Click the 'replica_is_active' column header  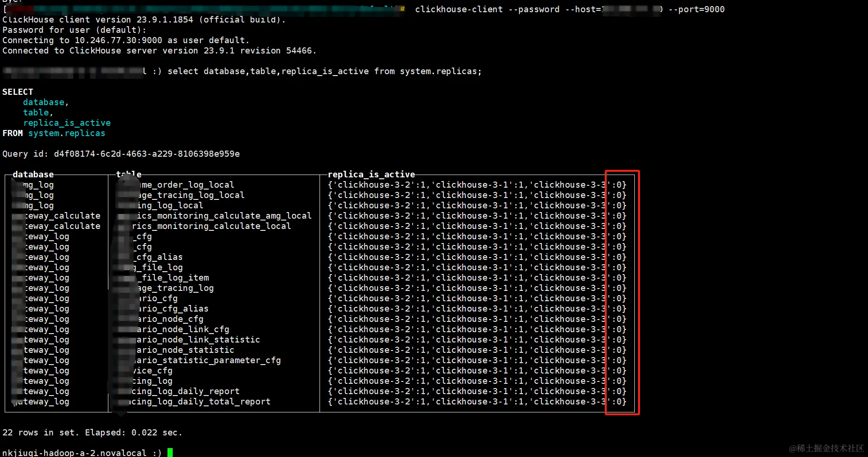tap(371, 175)
